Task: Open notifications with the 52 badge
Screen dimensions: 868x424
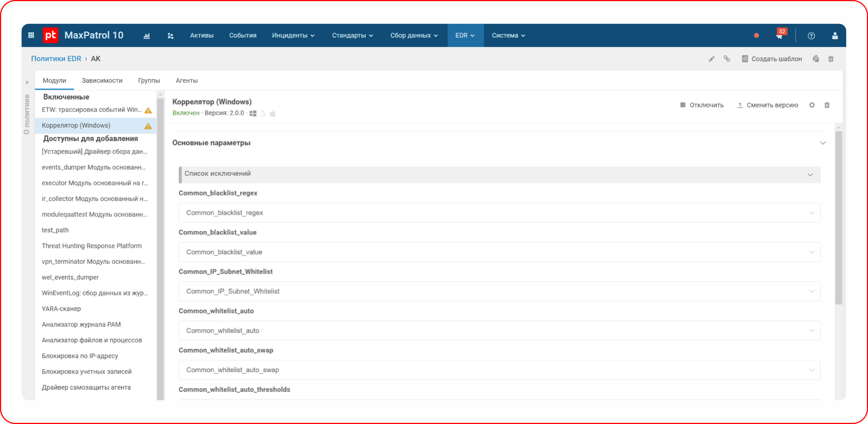Action: [779, 35]
